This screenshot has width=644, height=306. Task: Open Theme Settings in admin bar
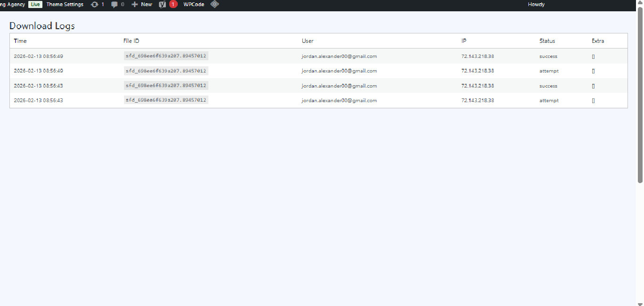65,4
